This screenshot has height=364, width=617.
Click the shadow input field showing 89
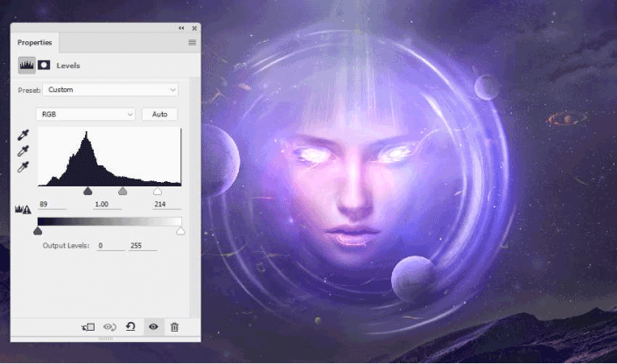click(x=53, y=204)
